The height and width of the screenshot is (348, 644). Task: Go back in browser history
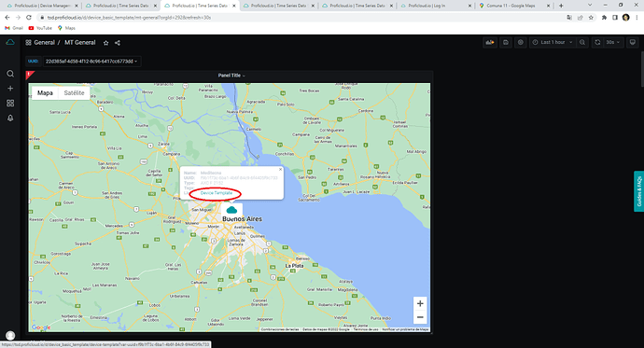point(7,18)
